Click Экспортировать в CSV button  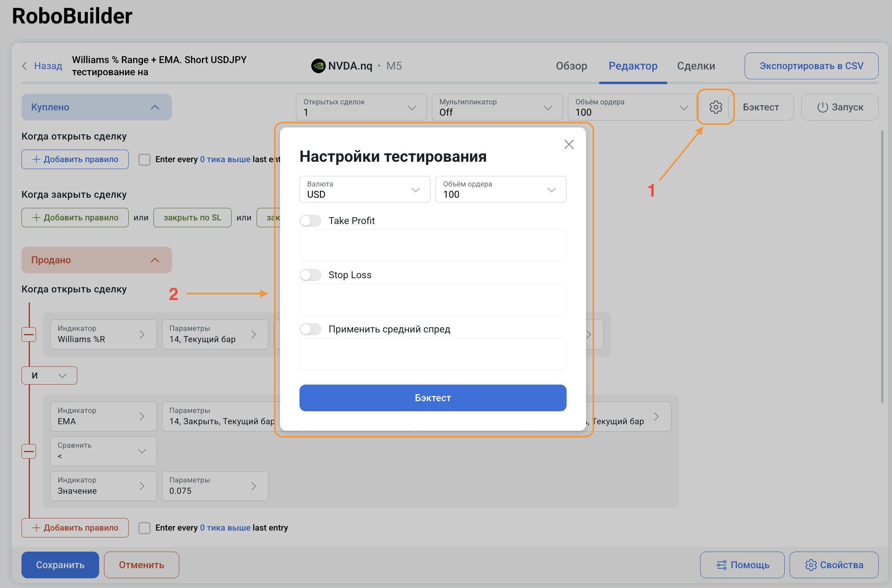[x=811, y=66]
